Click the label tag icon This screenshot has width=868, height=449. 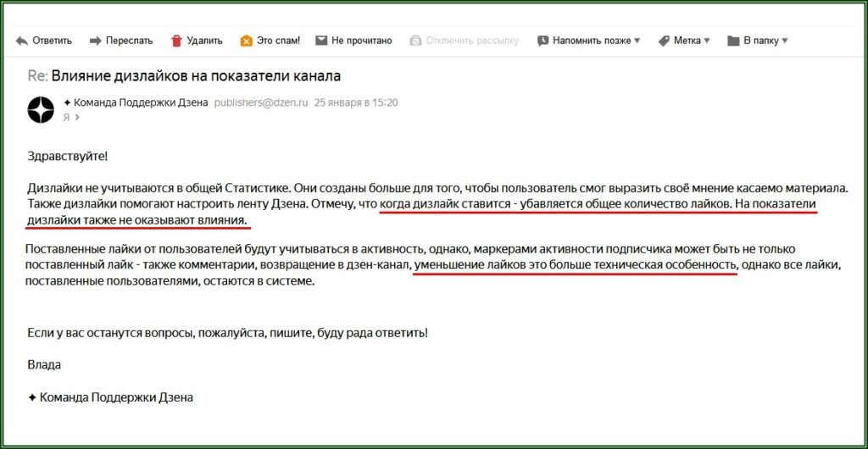tap(664, 41)
